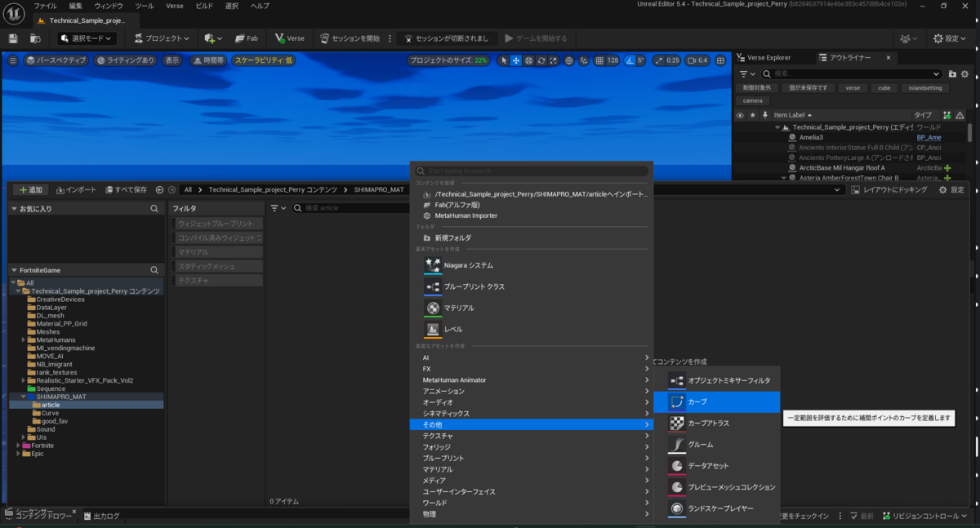Open the プロジェクト dropdown
This screenshot has width=980, height=528.
(162, 38)
